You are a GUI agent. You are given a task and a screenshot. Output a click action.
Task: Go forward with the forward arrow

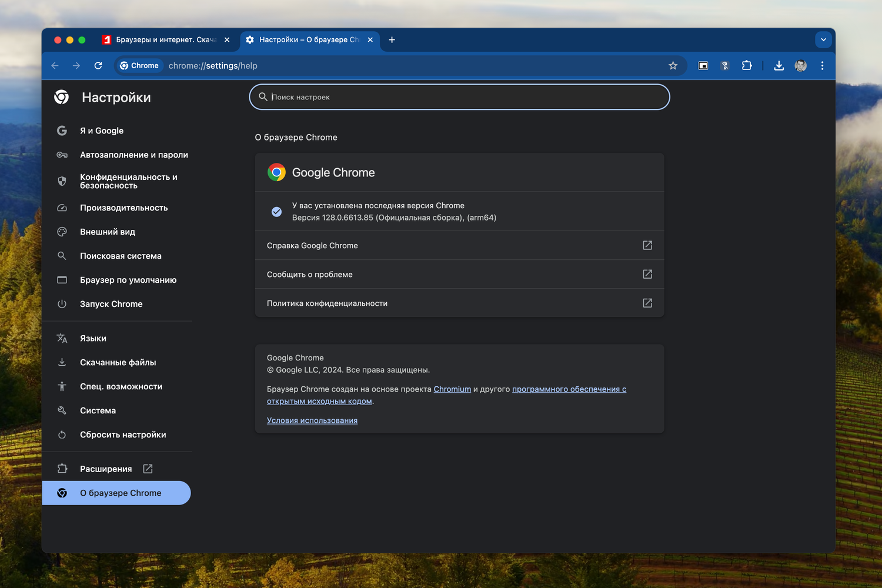[x=76, y=66]
